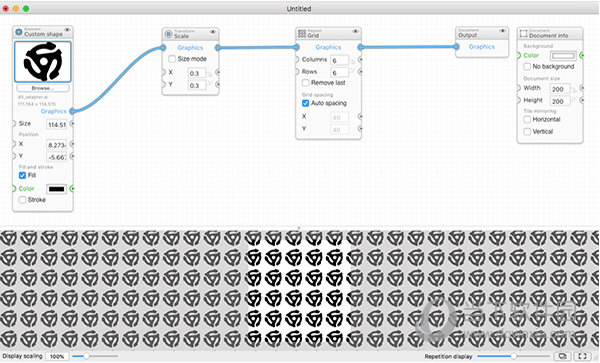This screenshot has width=600, height=363.
Task: Toggle preview eye on Custom shape node
Action: (67, 30)
